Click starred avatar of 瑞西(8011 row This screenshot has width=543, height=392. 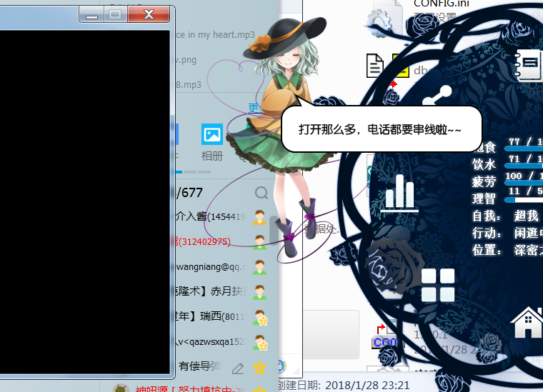260,317
